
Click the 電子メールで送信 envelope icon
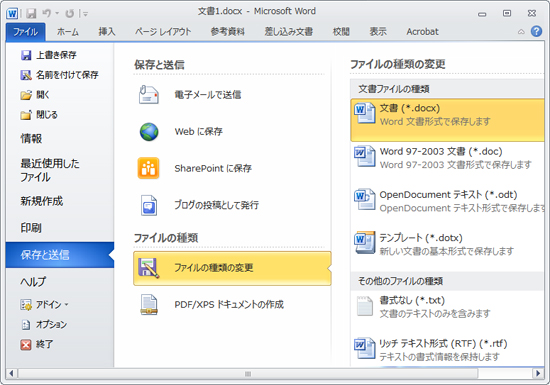click(x=149, y=95)
